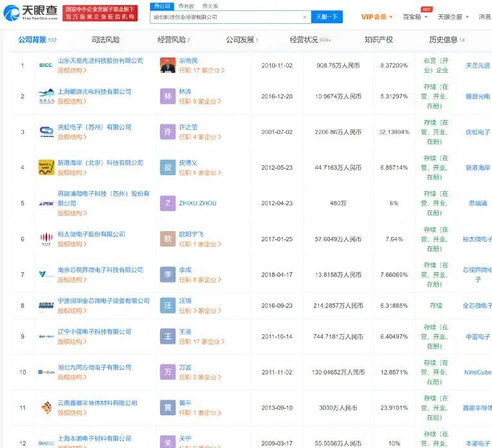The width and height of the screenshot is (492, 448).
Task: Switch to the 公司发展 tab
Action: (x=242, y=40)
